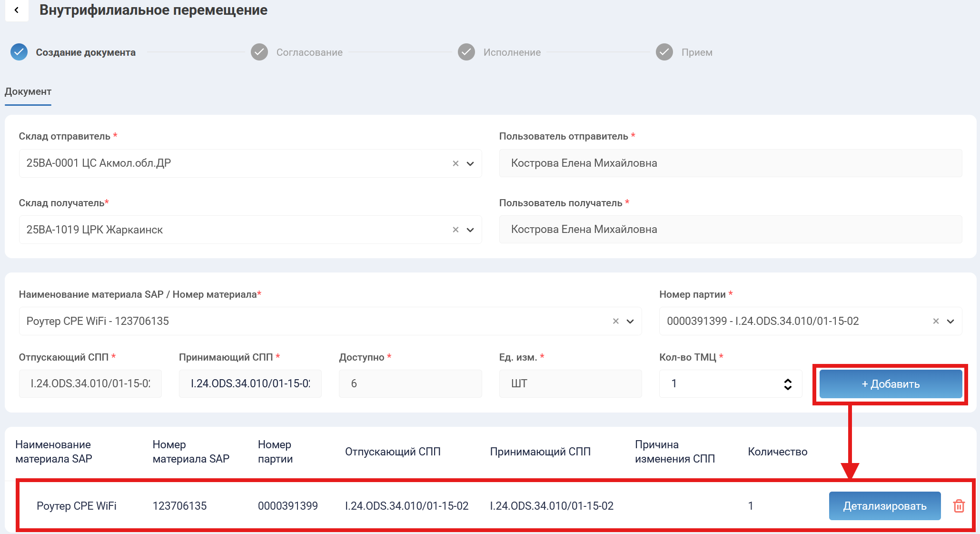
Task: Click the Согласование step checkmark icon
Action: pos(259,52)
